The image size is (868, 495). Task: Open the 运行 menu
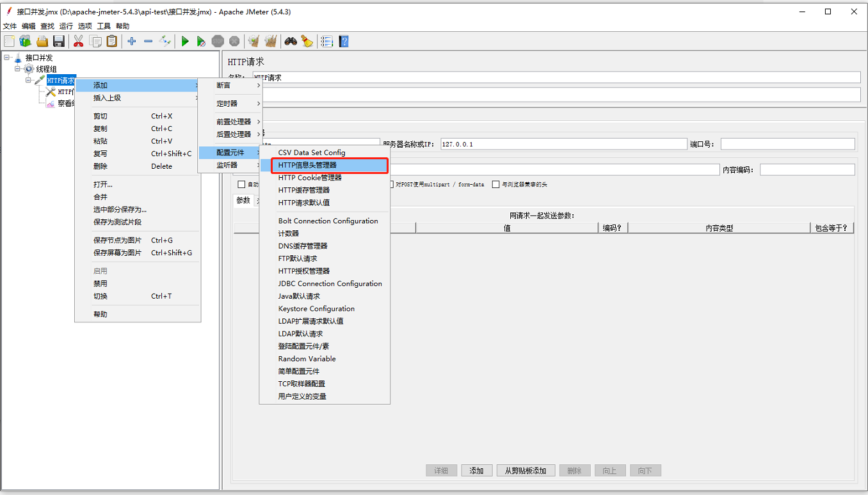pos(66,26)
